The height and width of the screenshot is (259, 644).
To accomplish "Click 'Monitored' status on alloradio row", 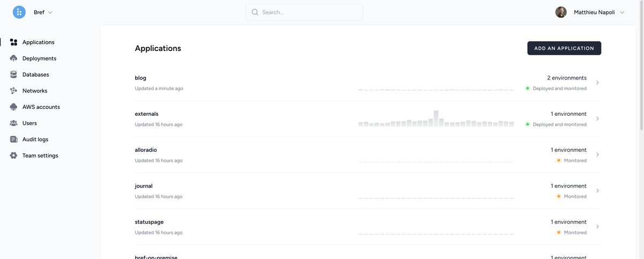I will tap(575, 160).
